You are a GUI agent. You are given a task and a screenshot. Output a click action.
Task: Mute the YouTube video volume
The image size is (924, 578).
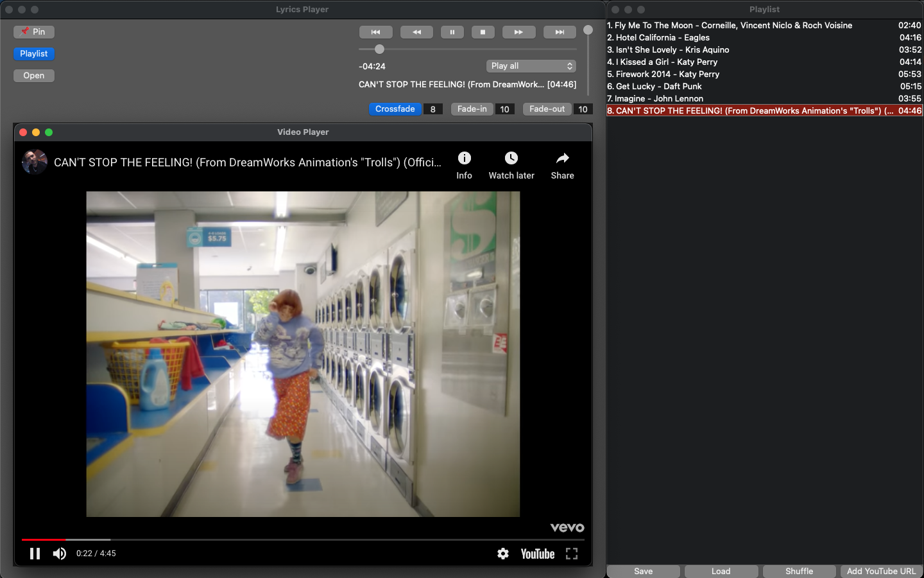coord(60,554)
